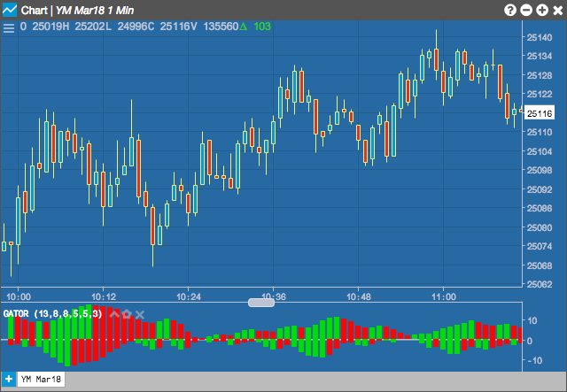Click the 25116 current price label
Image resolution: width=567 pixels, height=392 pixels.
point(540,113)
